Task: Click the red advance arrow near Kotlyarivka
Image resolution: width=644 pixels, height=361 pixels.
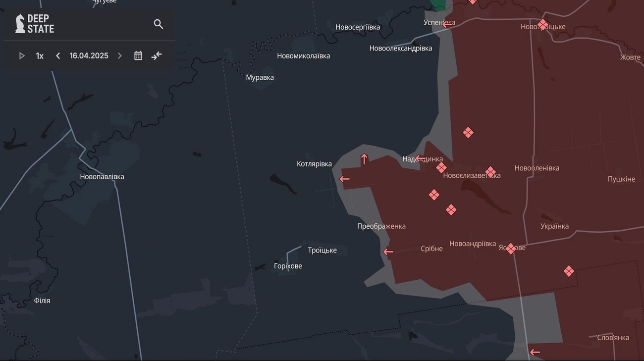Action: [344, 179]
